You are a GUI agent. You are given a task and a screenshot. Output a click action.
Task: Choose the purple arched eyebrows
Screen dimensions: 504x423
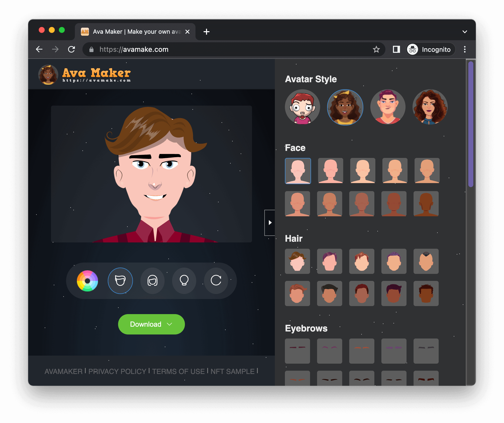pyautogui.click(x=330, y=351)
